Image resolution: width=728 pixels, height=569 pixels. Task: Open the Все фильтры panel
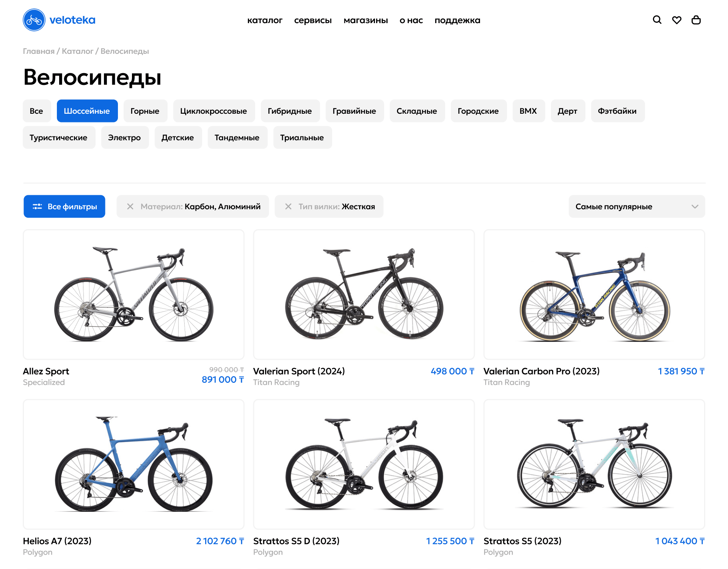[64, 206]
